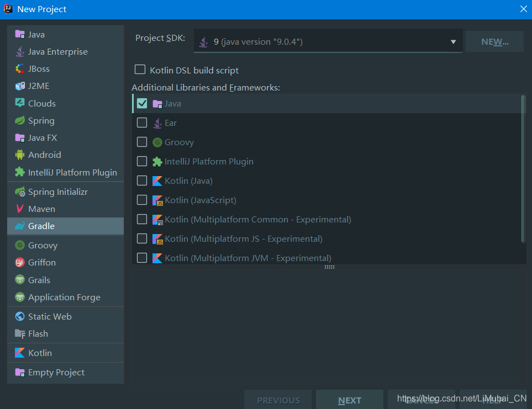Select the Java Enterprise project type
532x409 pixels.
[66, 51]
